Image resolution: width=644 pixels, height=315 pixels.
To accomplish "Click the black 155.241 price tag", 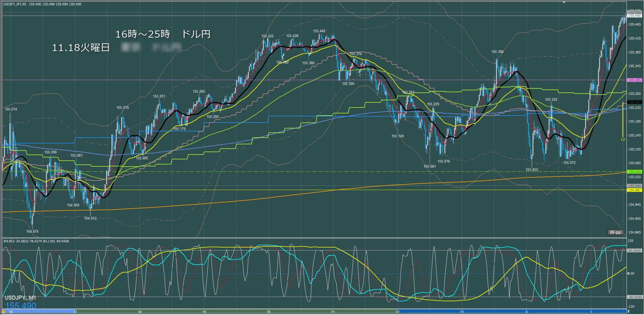I will (634, 102).
